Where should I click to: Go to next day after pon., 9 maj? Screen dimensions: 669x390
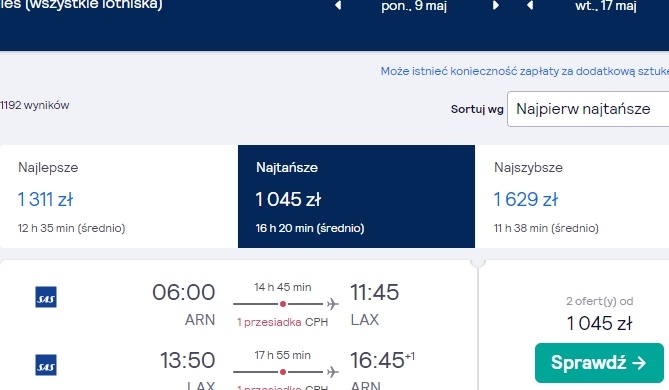(496, 5)
